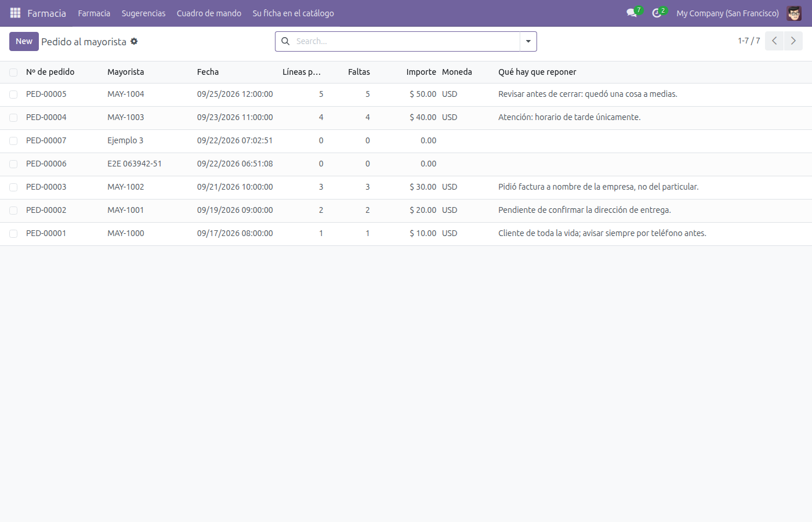Viewport: 812px width, 522px height.
Task: Sort by the Faltas column header
Action: [359, 72]
